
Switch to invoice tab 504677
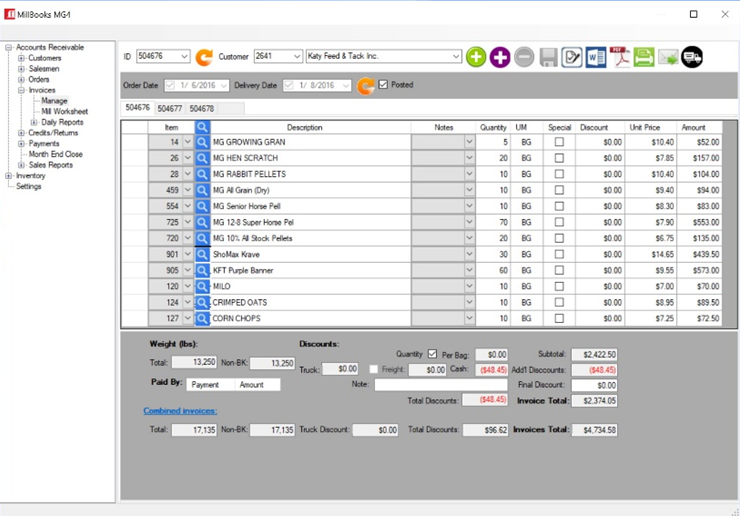tap(169, 108)
